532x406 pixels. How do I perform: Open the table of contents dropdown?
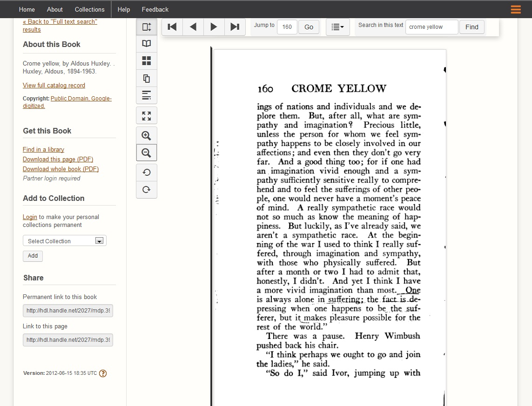[337, 27]
